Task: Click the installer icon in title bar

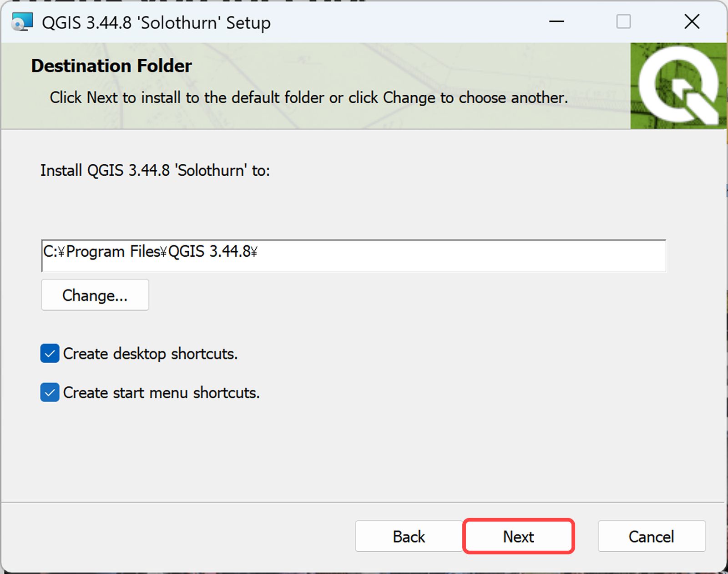Action: pyautogui.click(x=22, y=22)
